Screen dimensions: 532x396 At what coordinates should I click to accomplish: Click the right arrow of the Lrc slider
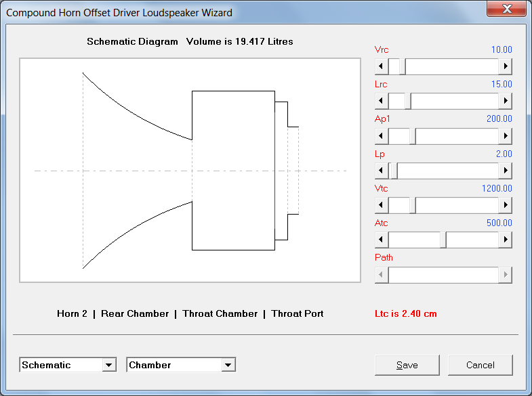click(505, 101)
